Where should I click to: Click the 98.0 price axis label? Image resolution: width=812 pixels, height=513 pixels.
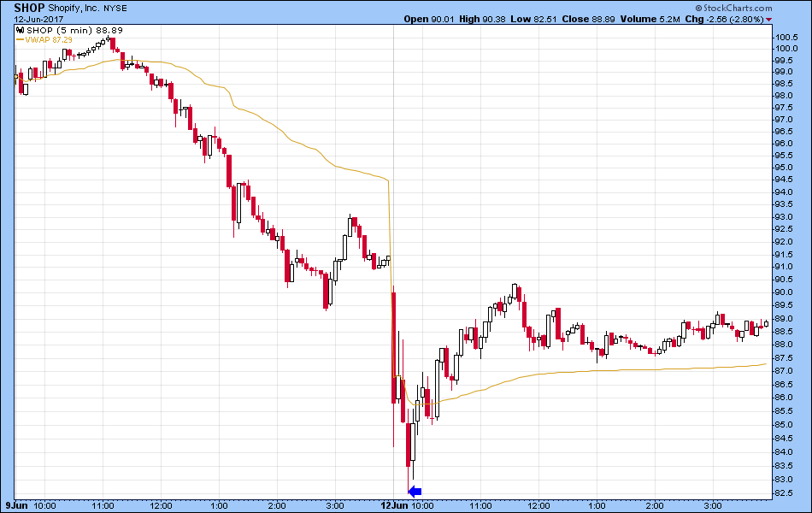tap(784, 96)
